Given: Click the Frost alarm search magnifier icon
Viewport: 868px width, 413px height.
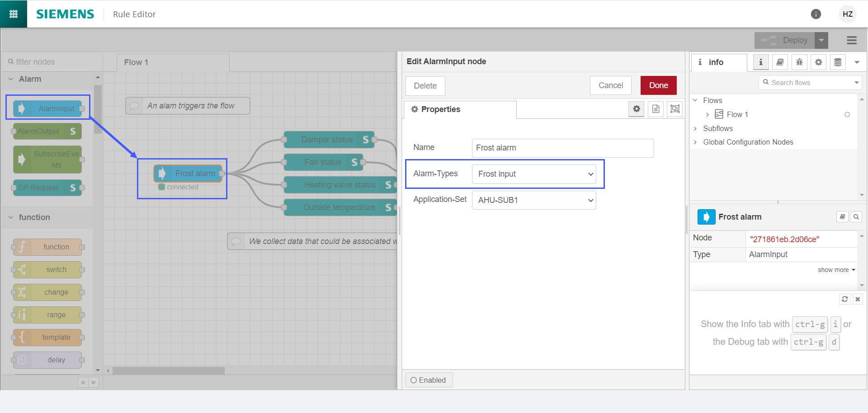Looking at the screenshot, I should click(x=856, y=217).
